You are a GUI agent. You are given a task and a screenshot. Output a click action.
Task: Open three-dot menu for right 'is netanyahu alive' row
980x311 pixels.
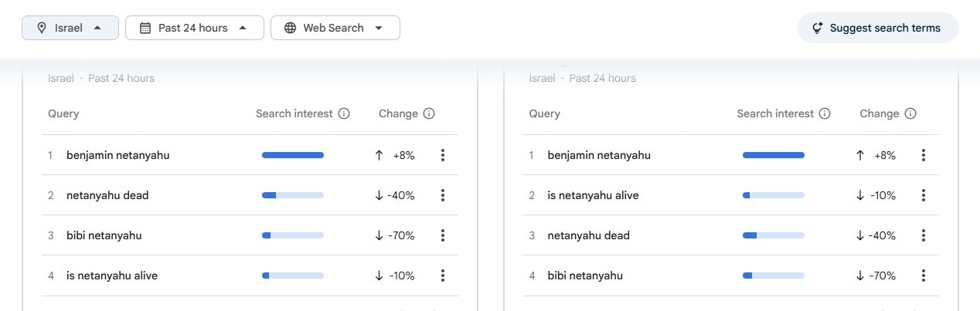[924, 195]
